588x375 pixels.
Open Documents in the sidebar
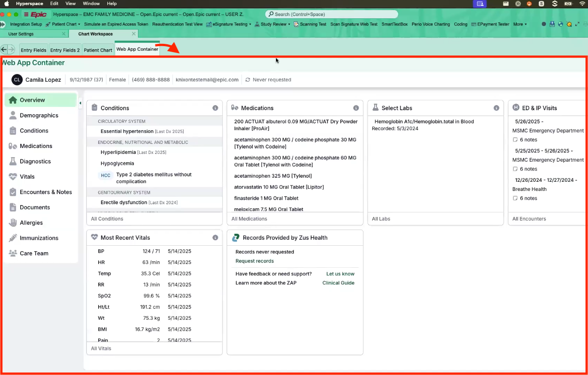click(x=40, y=207)
